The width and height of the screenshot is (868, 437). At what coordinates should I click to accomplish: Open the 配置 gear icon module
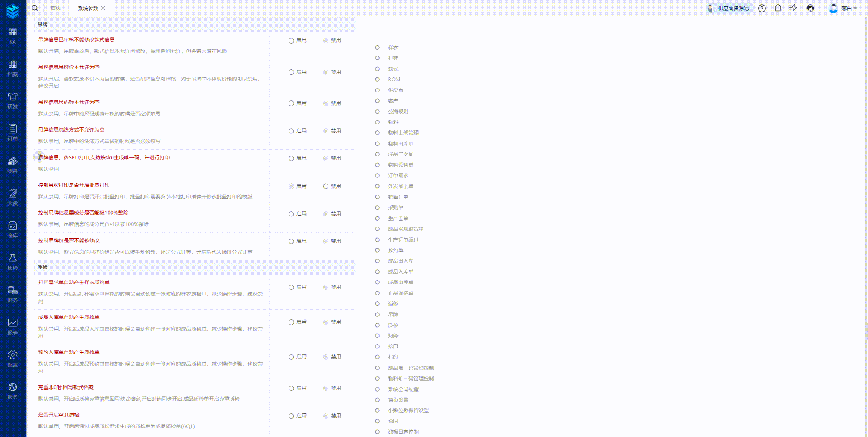pos(13,359)
